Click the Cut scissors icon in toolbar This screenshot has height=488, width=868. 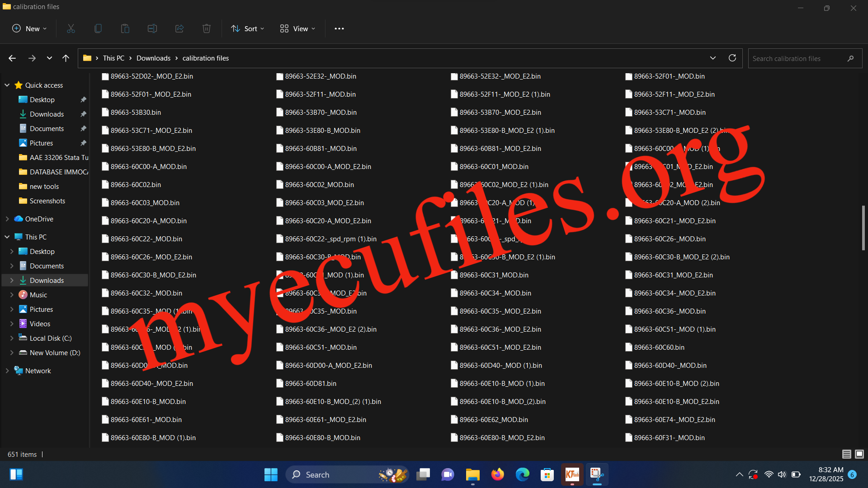coord(71,28)
